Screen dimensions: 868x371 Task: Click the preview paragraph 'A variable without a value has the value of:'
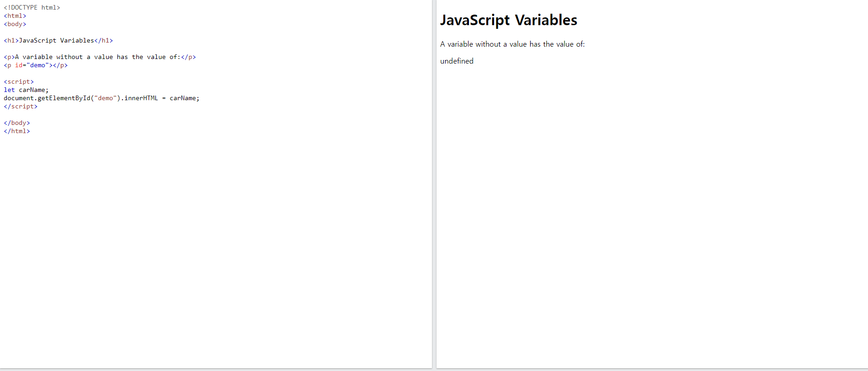click(x=512, y=44)
